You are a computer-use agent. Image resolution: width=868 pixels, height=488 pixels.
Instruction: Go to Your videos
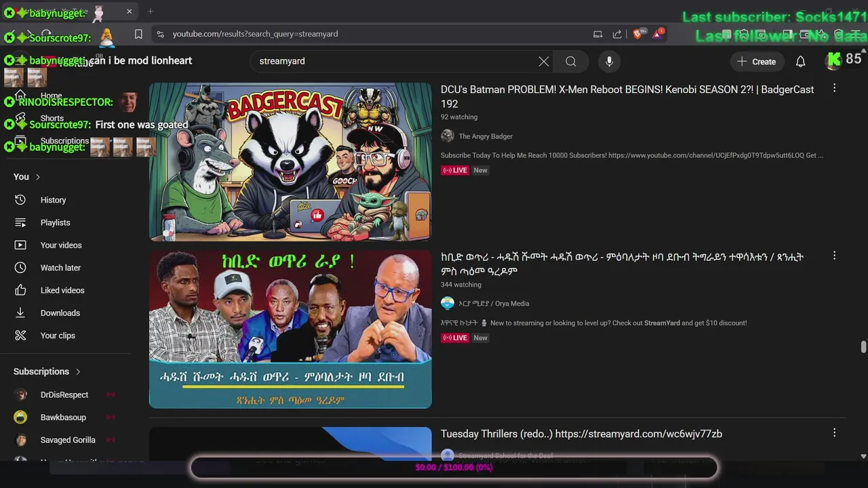[x=61, y=245]
